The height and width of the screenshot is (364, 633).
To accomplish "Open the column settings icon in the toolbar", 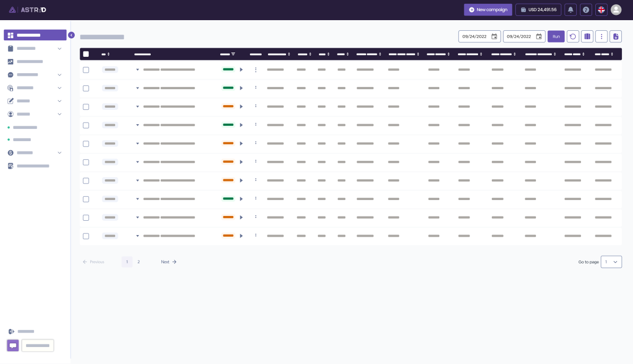I will click(x=587, y=36).
